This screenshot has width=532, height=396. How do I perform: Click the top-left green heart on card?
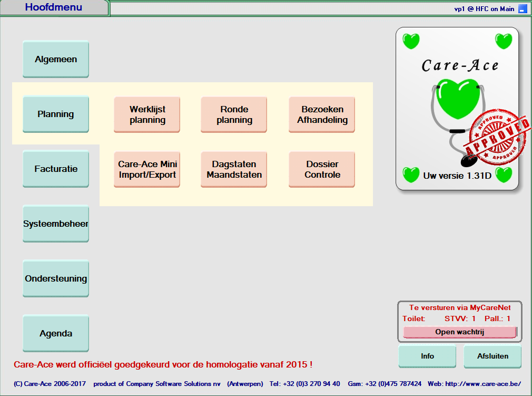411,41
